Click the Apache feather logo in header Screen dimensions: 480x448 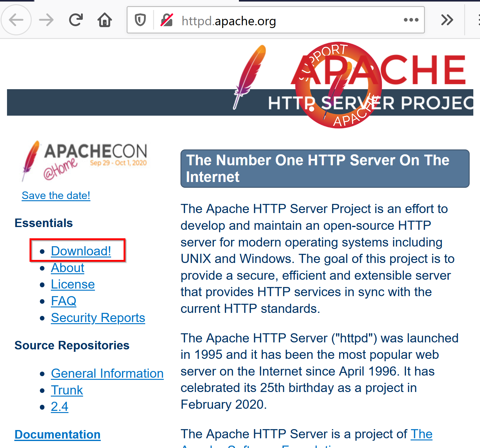pos(250,77)
